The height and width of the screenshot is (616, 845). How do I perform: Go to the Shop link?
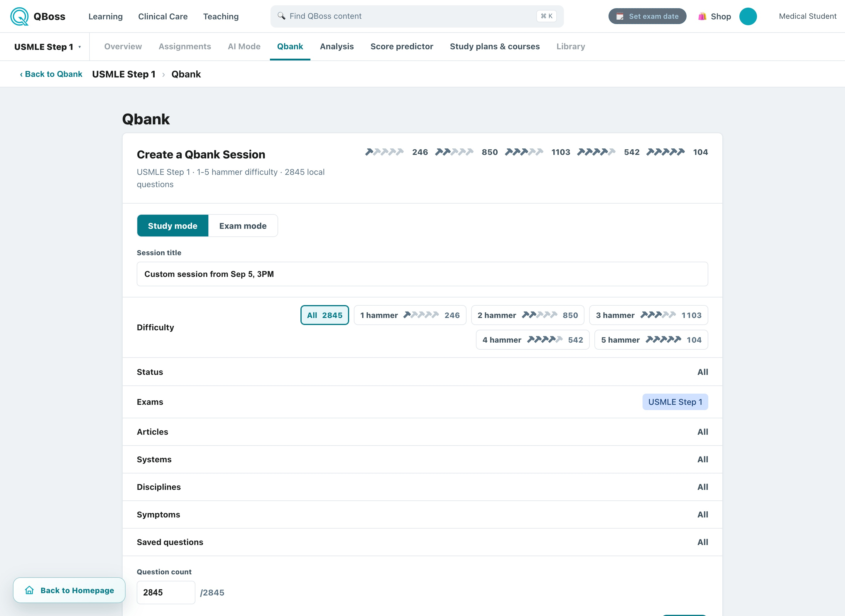(714, 16)
